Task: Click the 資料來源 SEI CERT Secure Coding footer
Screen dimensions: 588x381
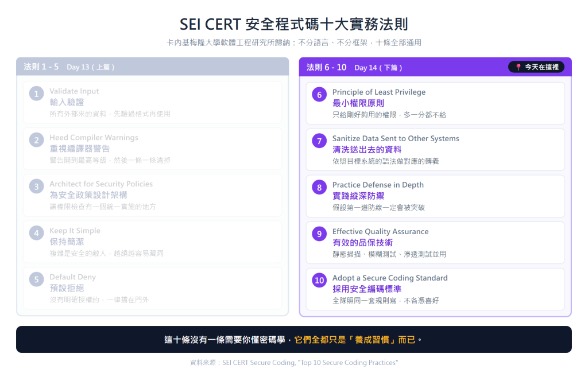Action: (294, 363)
